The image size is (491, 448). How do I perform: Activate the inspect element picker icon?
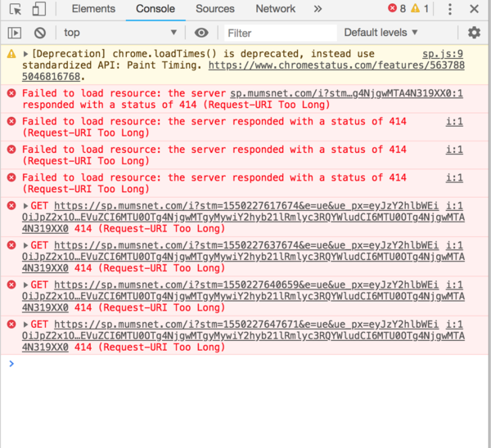16,9
